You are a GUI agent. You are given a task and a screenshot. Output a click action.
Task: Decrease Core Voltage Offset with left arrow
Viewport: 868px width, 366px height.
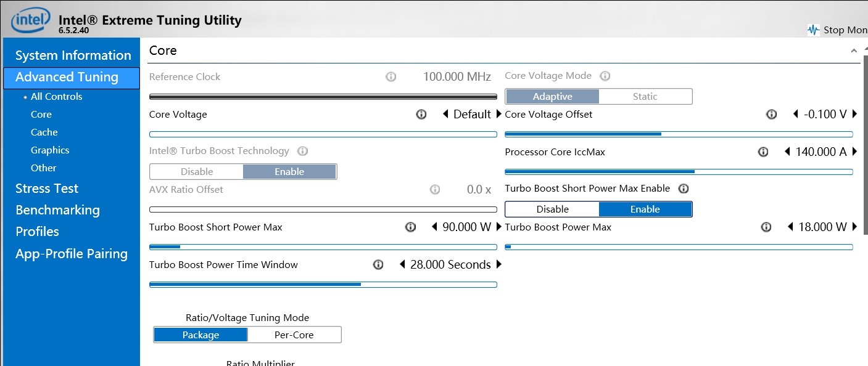click(x=796, y=115)
